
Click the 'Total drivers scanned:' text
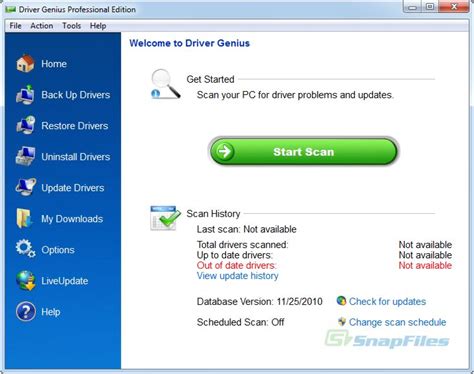(x=242, y=244)
